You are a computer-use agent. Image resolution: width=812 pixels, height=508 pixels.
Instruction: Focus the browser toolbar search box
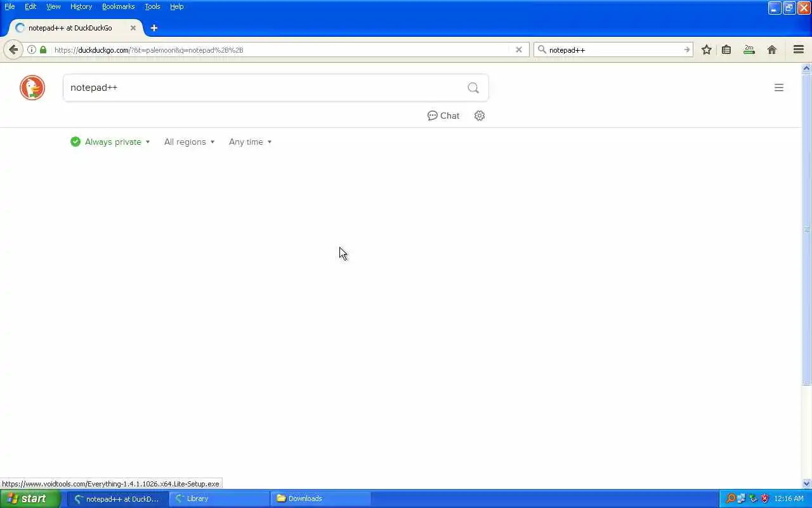(615, 50)
